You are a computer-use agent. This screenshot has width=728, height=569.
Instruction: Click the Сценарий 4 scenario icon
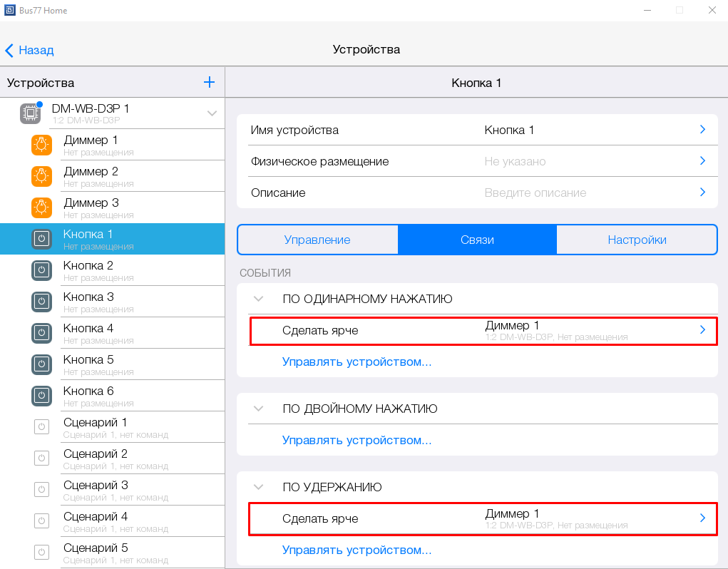42,521
